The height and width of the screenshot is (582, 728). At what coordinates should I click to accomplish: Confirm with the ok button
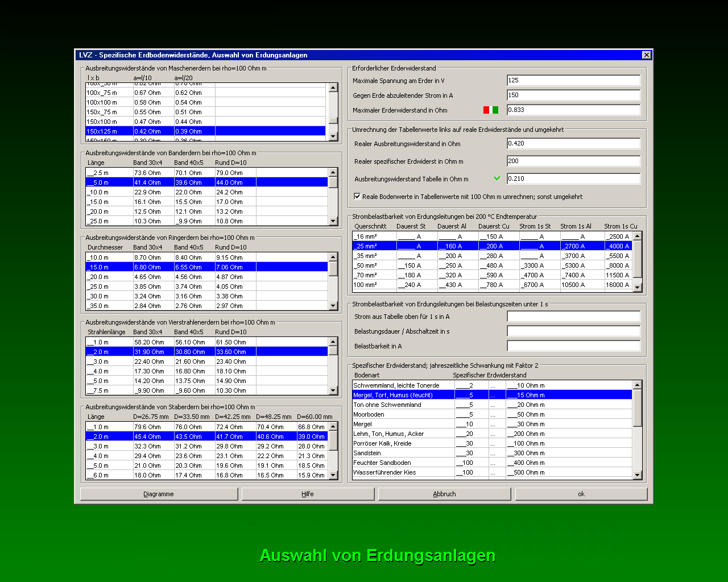click(x=581, y=494)
